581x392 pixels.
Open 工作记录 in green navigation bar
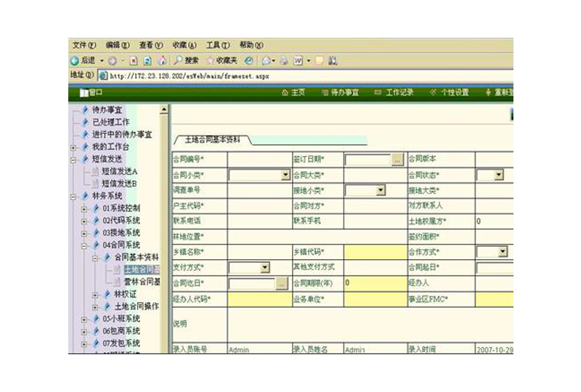394,93
